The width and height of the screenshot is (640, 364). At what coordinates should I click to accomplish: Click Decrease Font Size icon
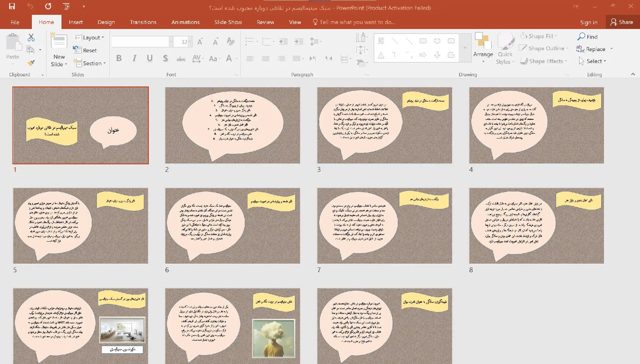click(215, 42)
